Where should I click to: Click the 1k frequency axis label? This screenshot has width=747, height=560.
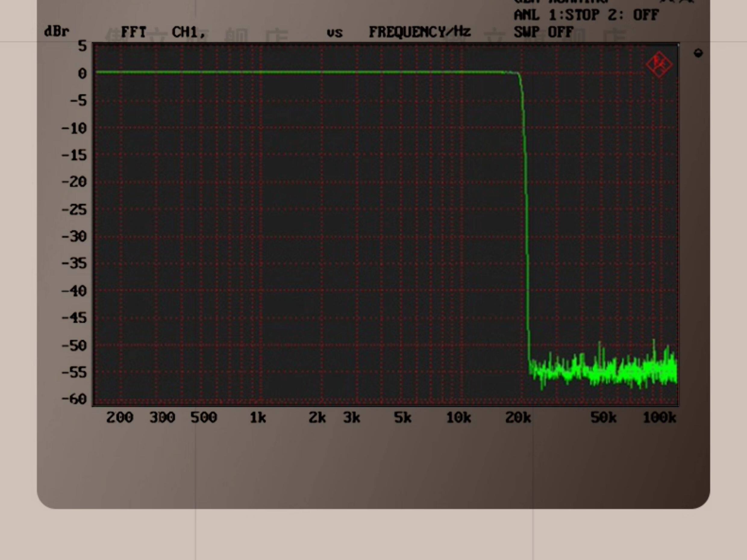tap(258, 418)
